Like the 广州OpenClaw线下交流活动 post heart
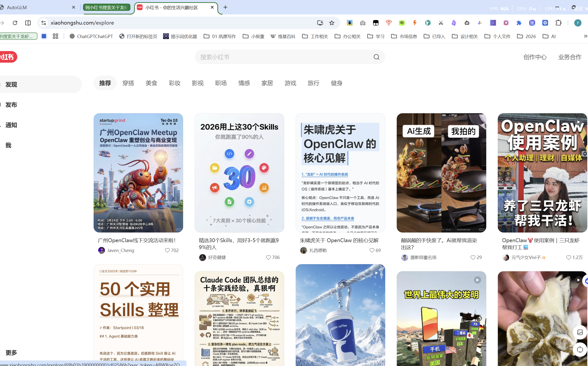 click(x=167, y=250)
